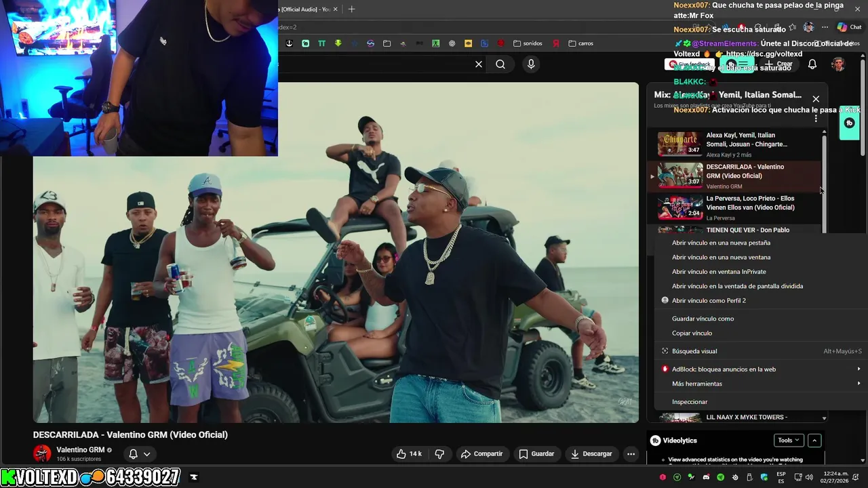Choose Búsqueda visual in context menu
This screenshot has height=488, width=868.
[759, 351]
